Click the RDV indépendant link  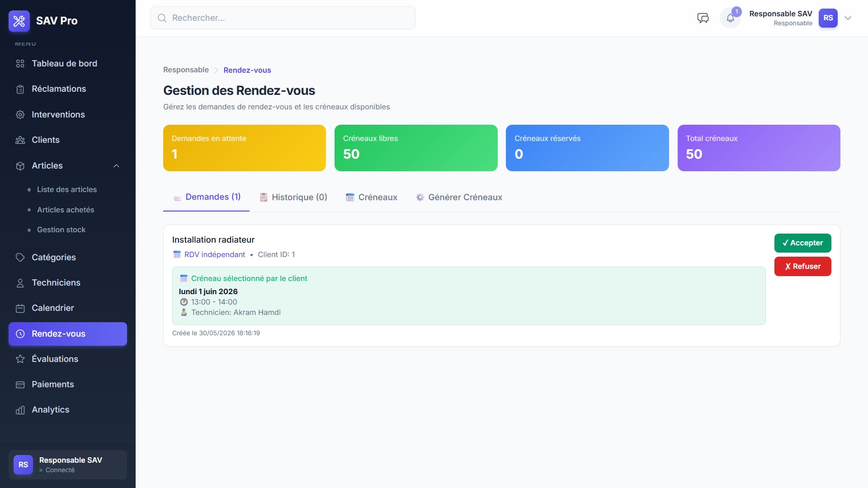pos(214,255)
